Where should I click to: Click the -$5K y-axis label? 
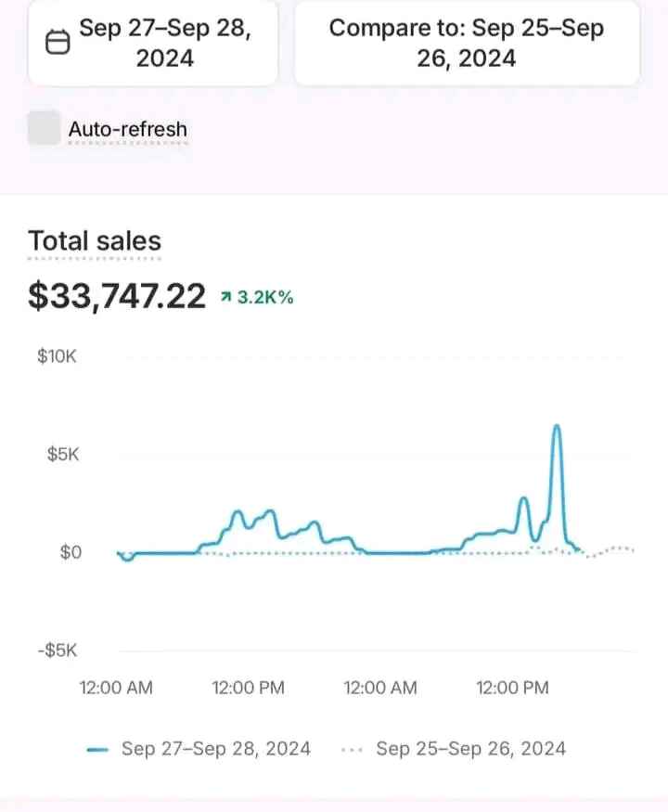[57, 650]
